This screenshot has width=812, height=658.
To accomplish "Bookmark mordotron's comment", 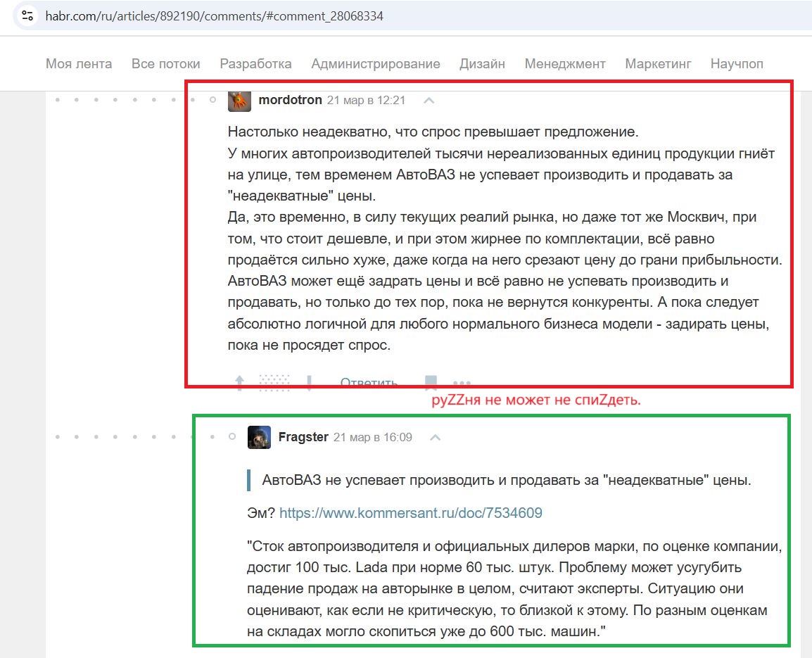I will coord(431,382).
